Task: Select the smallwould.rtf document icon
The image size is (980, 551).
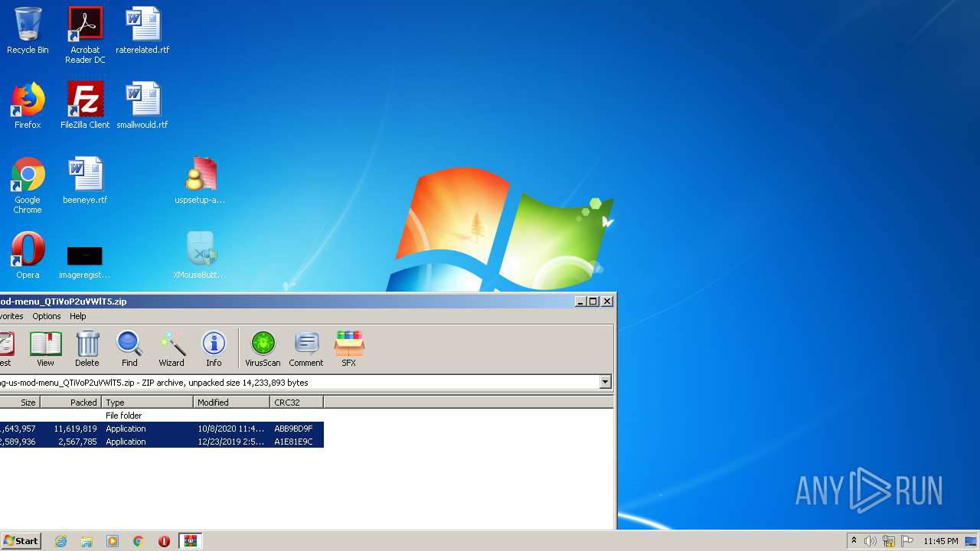Action: pos(142,106)
